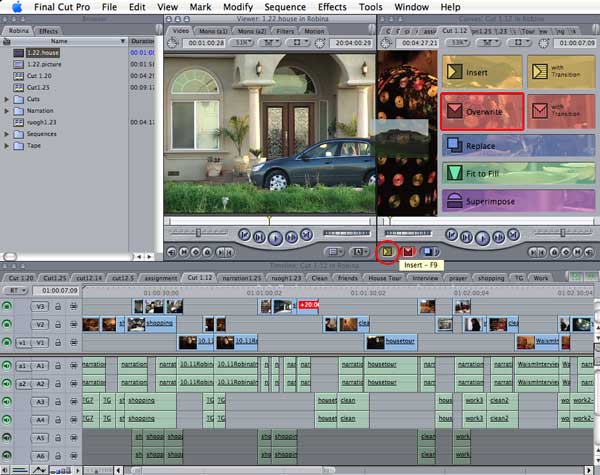Click the Name column sort arrow
600x475 pixels.
point(123,41)
